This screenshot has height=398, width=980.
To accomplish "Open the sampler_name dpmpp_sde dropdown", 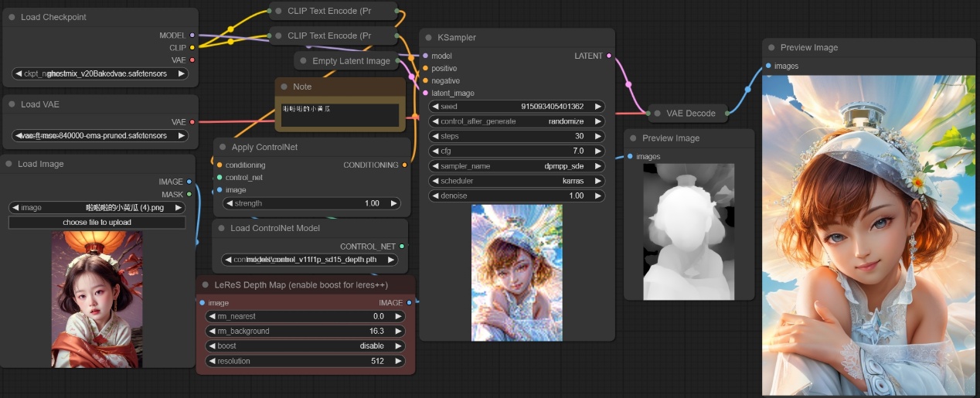I will [x=517, y=166].
